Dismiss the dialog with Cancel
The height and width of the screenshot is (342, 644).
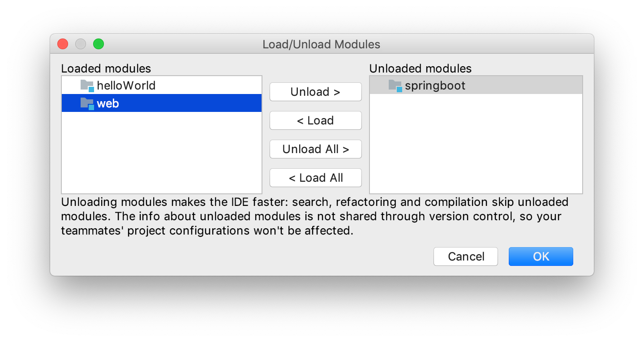(466, 256)
